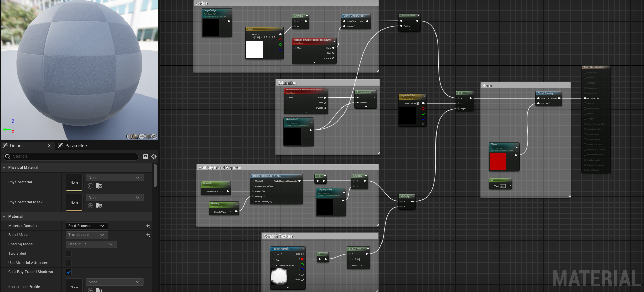Click VignetteColor Default Value color swatch
Screen dimensions: 644x292
418,104
